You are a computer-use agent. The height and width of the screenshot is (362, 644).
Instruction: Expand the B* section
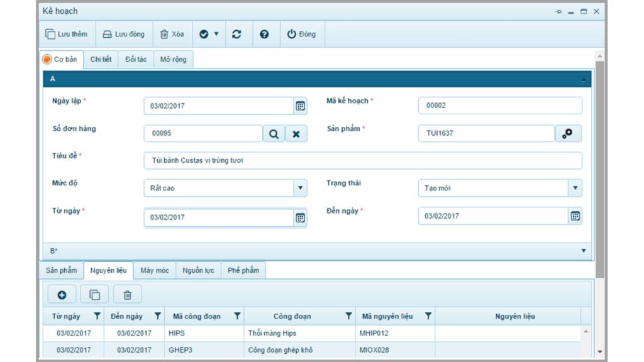583,251
